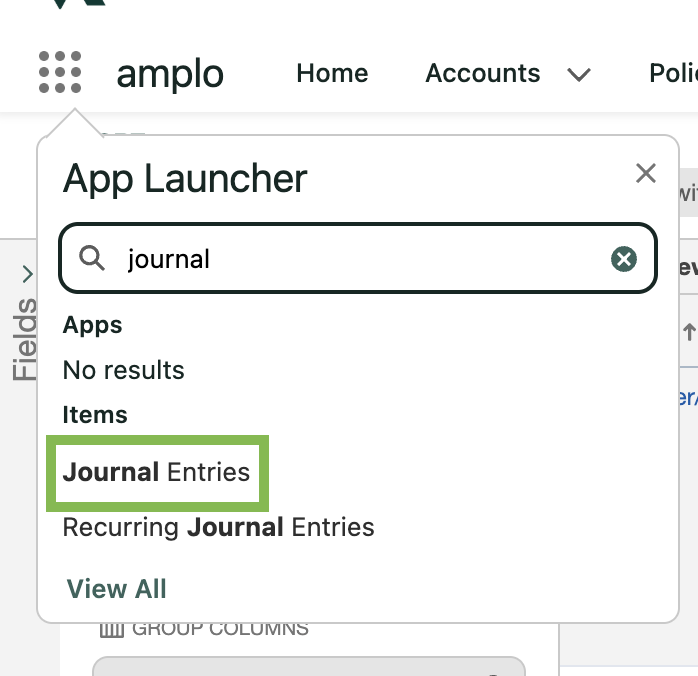Expand the Fields side panel chevron
Image resolution: width=698 pixels, height=676 pixels.
28,274
